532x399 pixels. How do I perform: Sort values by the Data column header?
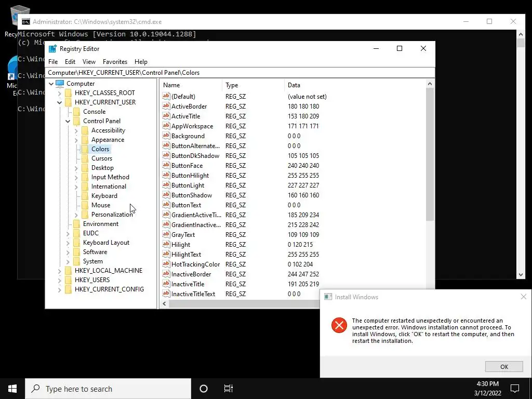(355, 85)
